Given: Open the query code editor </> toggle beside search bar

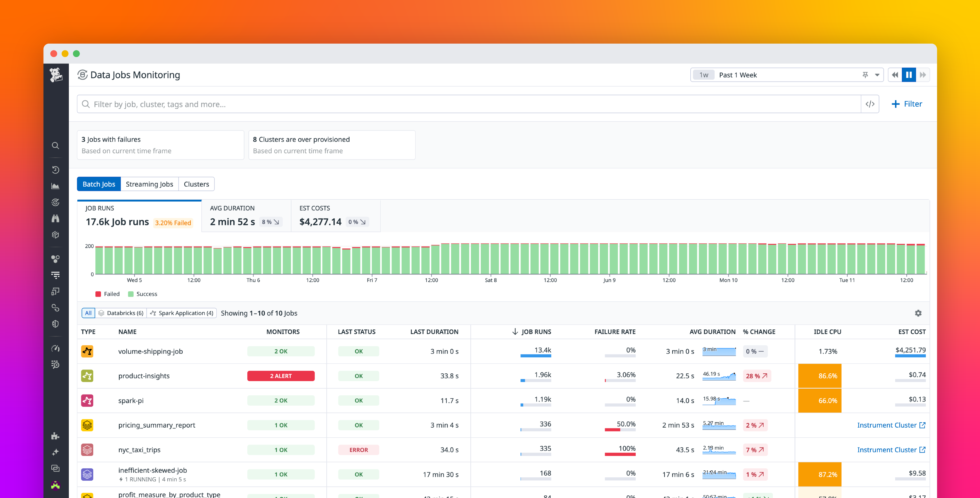Looking at the screenshot, I should pyautogui.click(x=870, y=103).
